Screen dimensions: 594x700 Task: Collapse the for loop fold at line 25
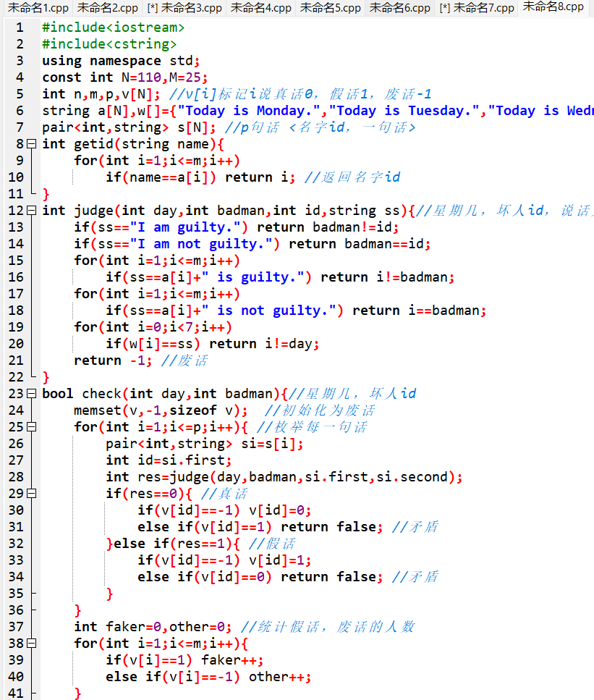pyautogui.click(x=31, y=427)
